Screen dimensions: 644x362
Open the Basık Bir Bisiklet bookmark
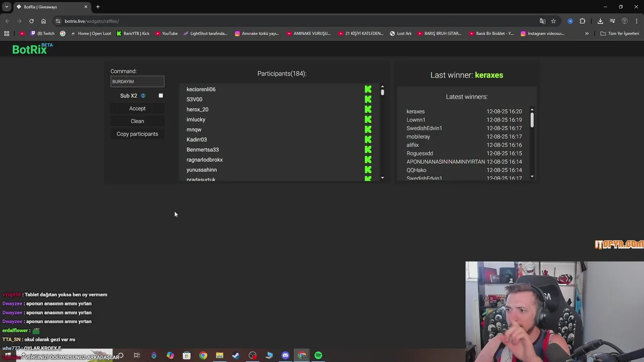492,34
